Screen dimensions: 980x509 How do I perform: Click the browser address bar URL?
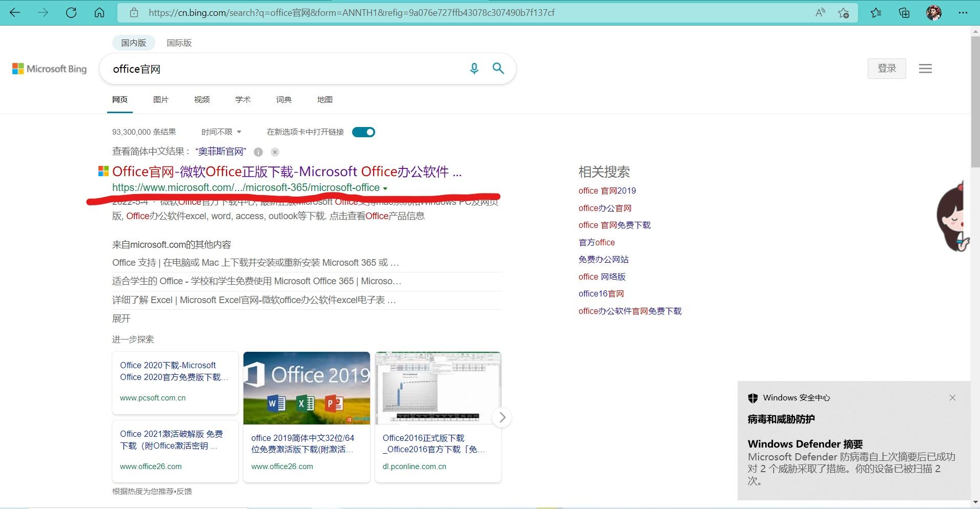pyautogui.click(x=352, y=13)
